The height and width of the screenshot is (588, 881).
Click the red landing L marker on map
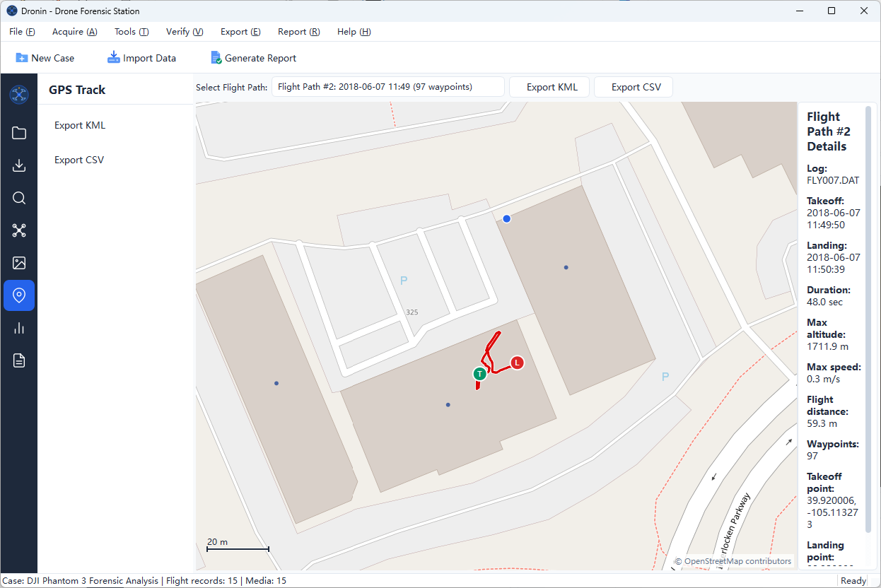tap(517, 363)
